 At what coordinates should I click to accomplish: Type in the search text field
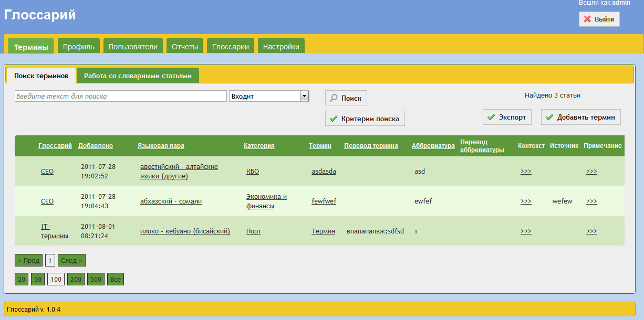(x=120, y=96)
